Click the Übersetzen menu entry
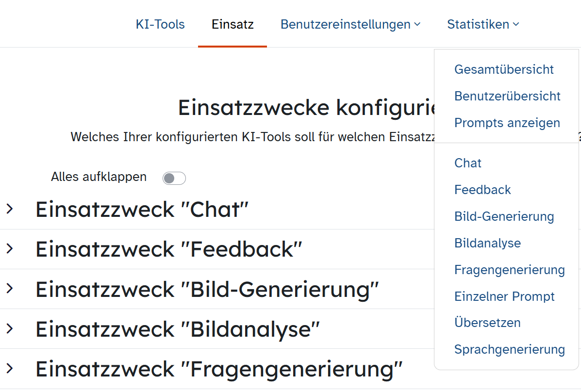The height and width of the screenshot is (392, 581). coord(487,323)
